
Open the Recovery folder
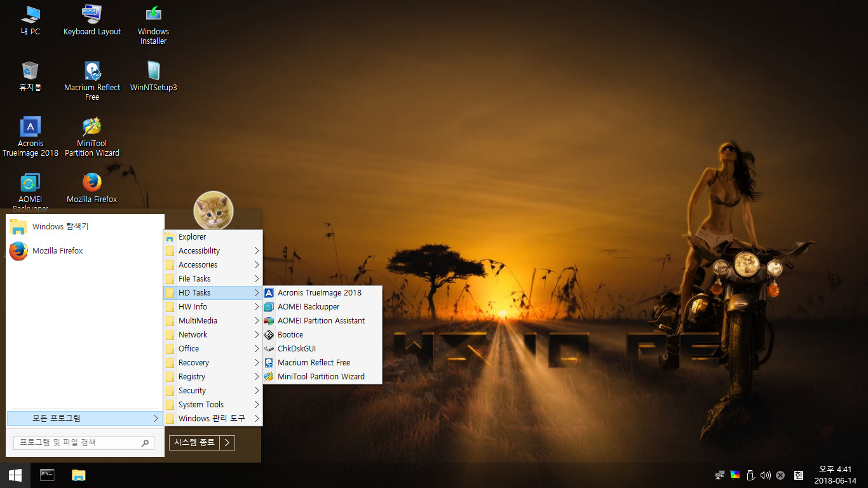[212, 363]
